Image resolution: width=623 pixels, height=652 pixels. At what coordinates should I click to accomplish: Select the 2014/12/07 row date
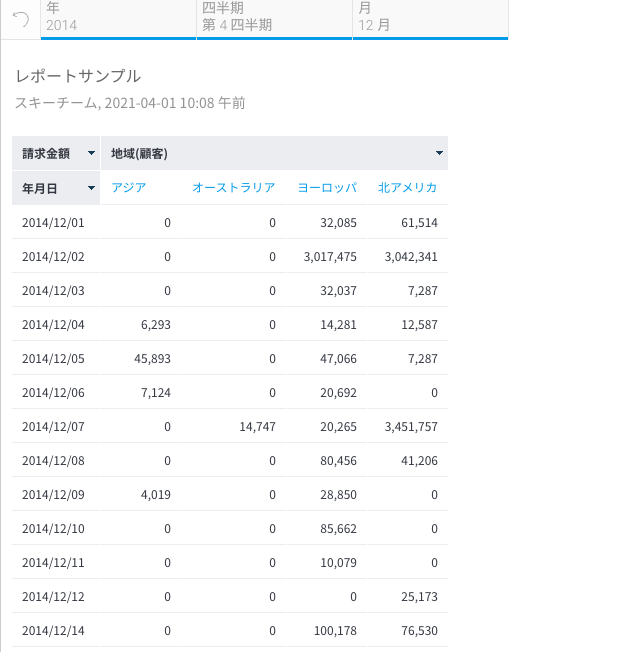tap(53, 426)
